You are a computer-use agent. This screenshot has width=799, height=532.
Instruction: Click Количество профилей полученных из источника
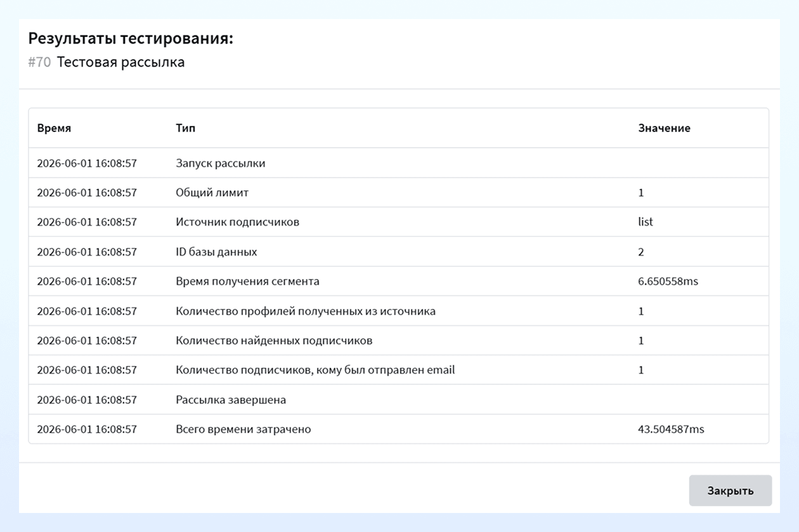[x=306, y=311]
